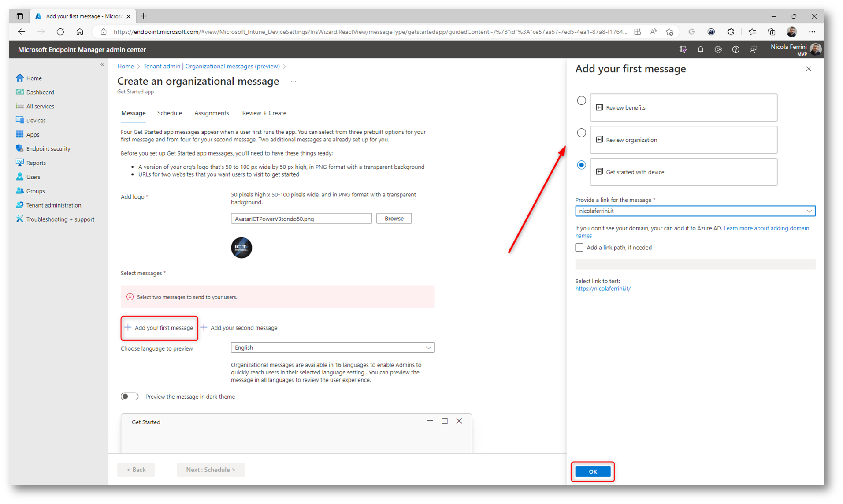Open the language preview dropdown English

[x=333, y=348]
